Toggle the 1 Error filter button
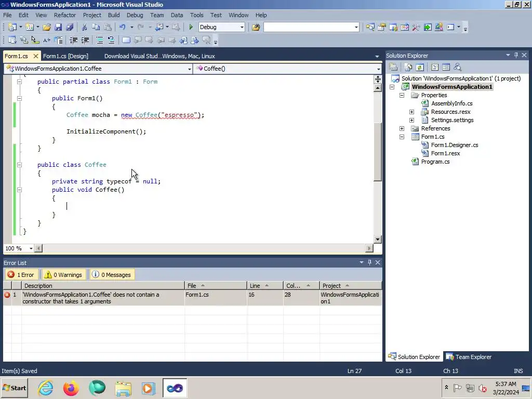This screenshot has width=532, height=399. pyautogui.click(x=21, y=275)
